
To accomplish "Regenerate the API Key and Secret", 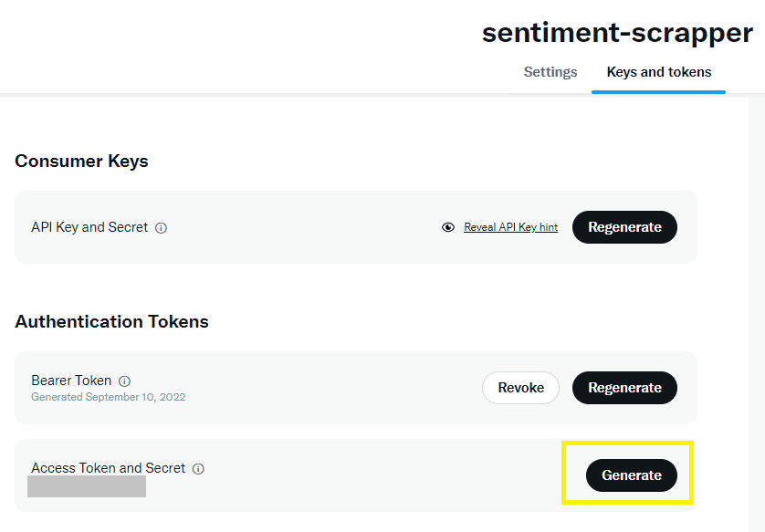I will pos(624,227).
